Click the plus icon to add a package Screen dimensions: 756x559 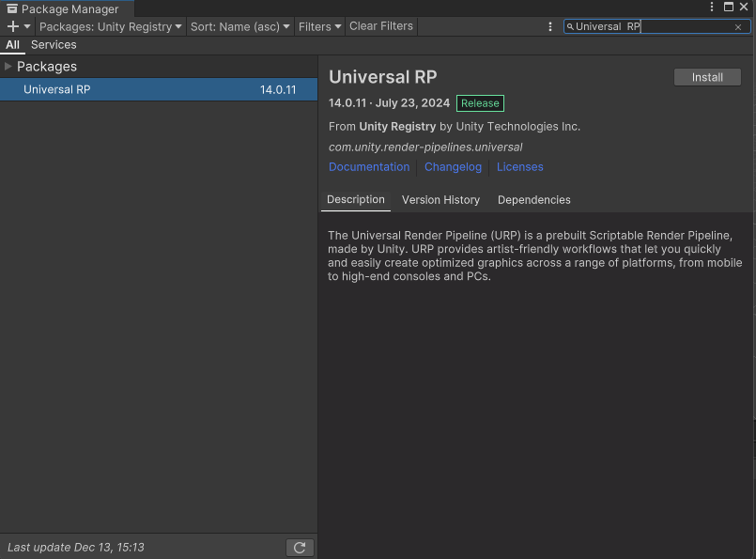[x=13, y=26]
